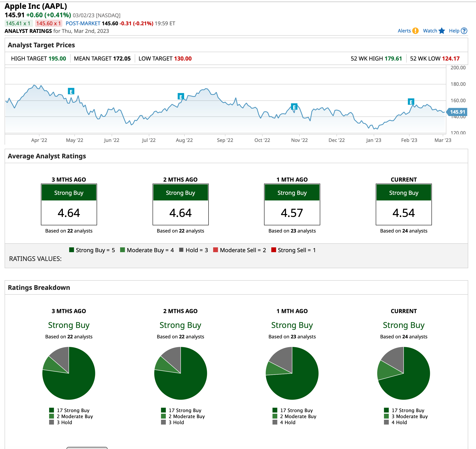This screenshot has width=476, height=449.
Task: Click the 2 MTHS AGO Strong Buy rating box
Action: (x=180, y=205)
